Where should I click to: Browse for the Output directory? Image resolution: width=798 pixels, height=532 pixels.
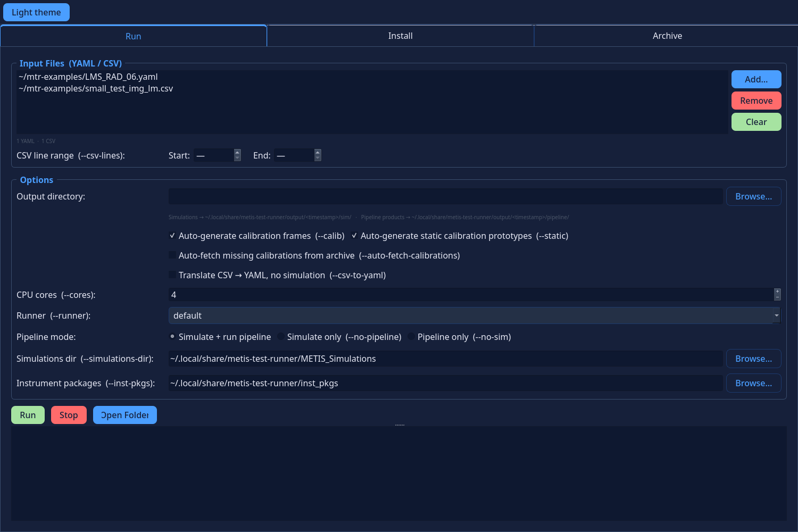tap(753, 196)
